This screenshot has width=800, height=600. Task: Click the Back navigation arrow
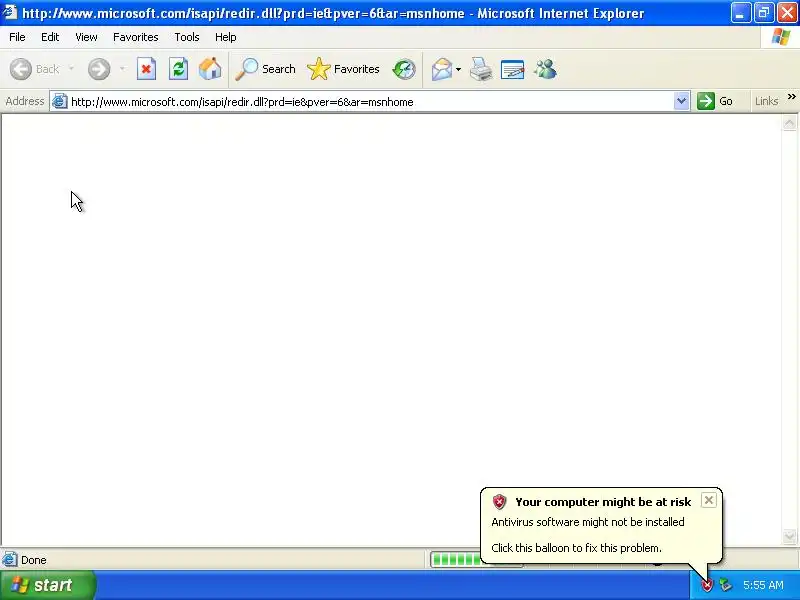[x=21, y=69]
